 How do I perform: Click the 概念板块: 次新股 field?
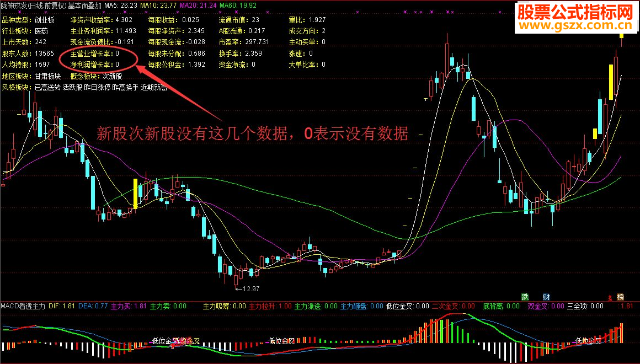[x=97, y=76]
